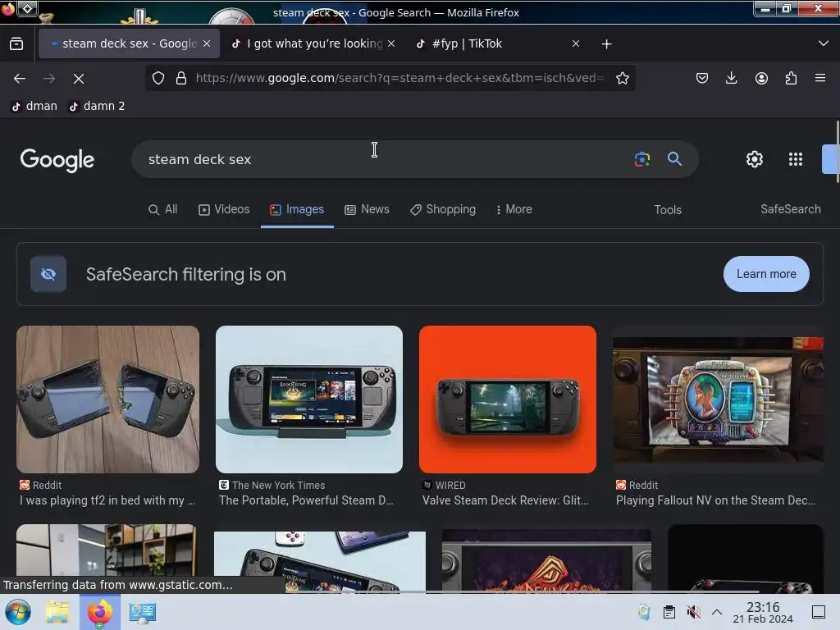The height and width of the screenshot is (630, 840).
Task: Open the Start menu orb on the taskbar
Action: [x=17, y=612]
